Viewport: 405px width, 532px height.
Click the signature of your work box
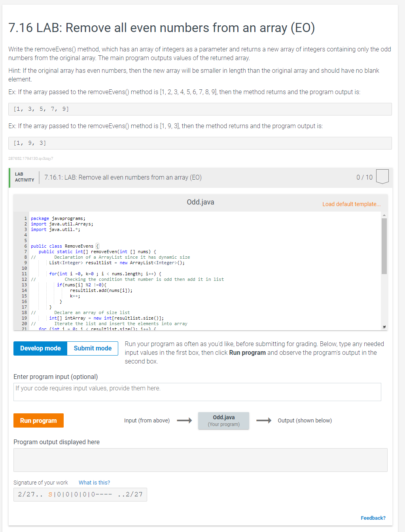[80, 494]
